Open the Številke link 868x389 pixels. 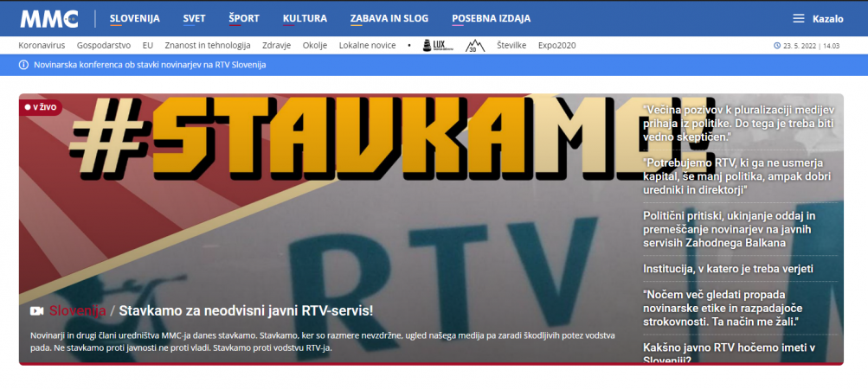pyautogui.click(x=511, y=45)
